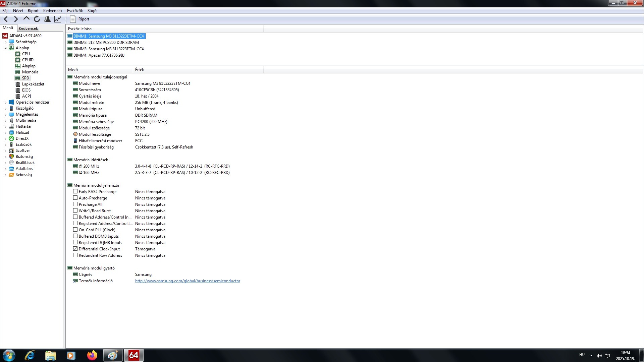Click the Back navigation arrow
Image resolution: width=644 pixels, height=362 pixels.
click(6, 19)
